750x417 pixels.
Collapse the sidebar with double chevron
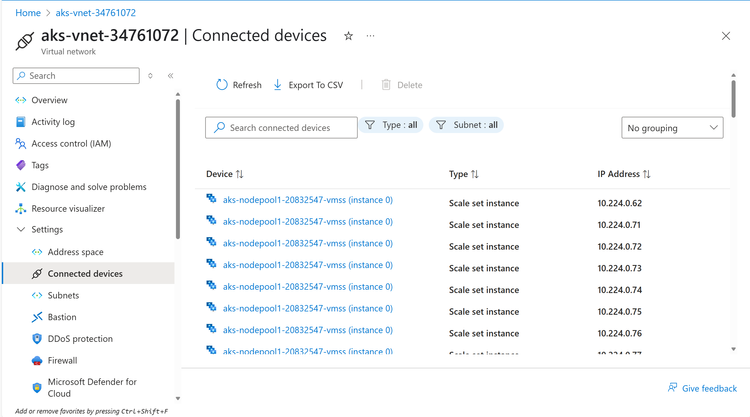pos(171,76)
